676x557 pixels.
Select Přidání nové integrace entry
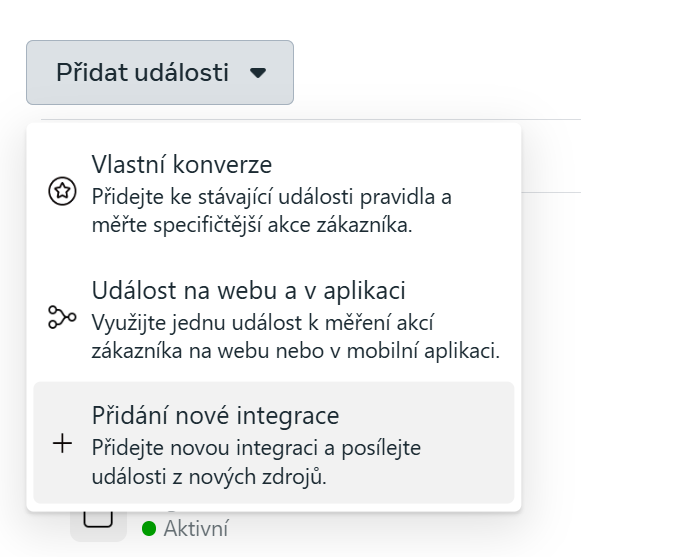(274, 443)
